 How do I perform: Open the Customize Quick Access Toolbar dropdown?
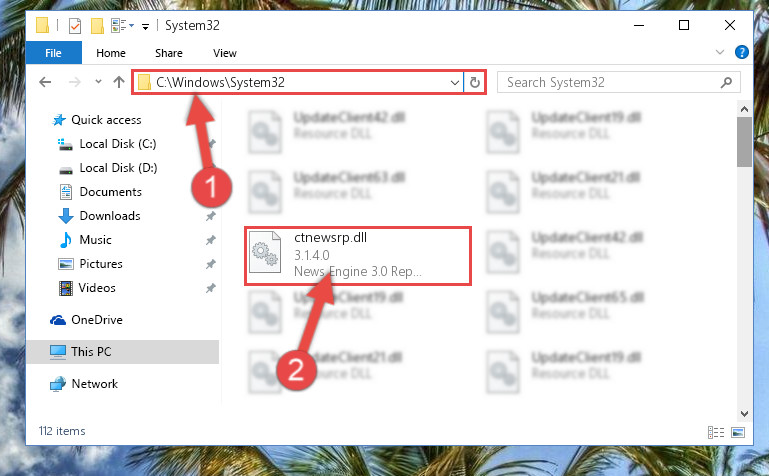coord(145,26)
